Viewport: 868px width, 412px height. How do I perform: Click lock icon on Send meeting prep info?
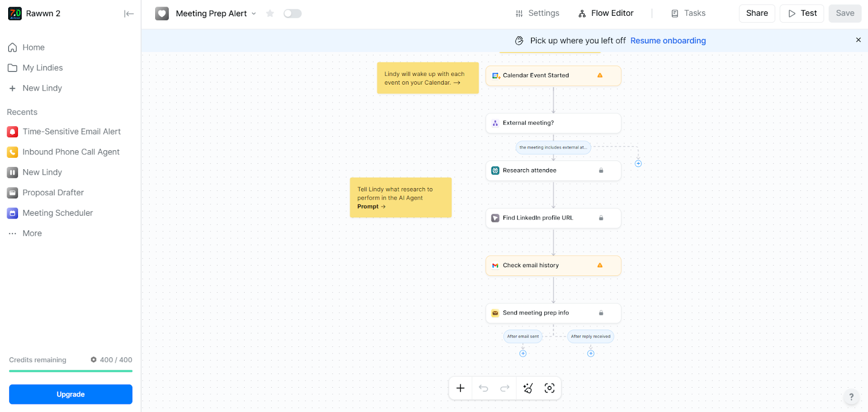tap(601, 313)
